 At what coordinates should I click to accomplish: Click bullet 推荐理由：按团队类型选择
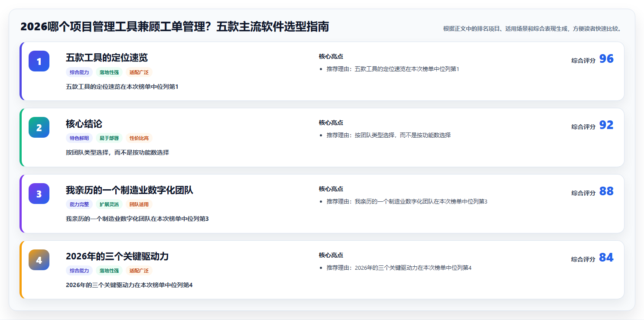click(389, 135)
